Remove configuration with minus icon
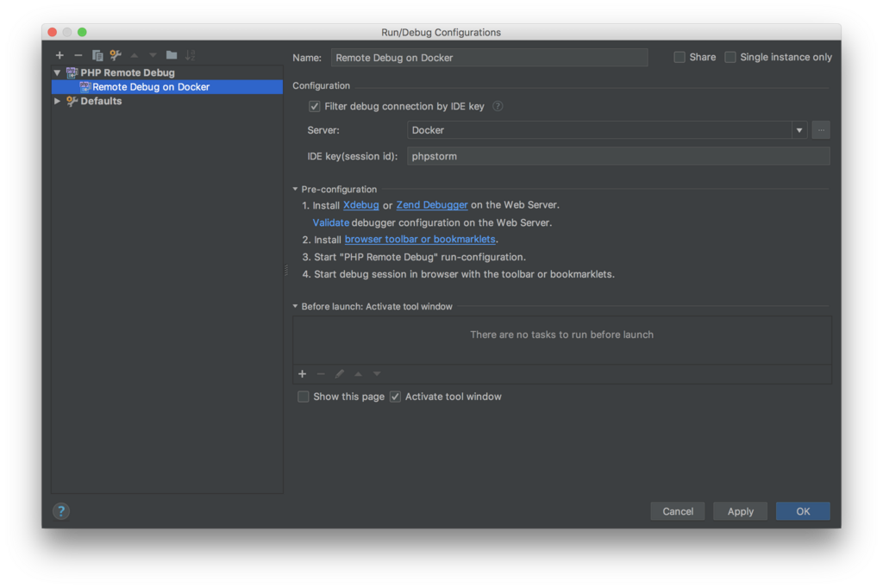 click(x=78, y=55)
